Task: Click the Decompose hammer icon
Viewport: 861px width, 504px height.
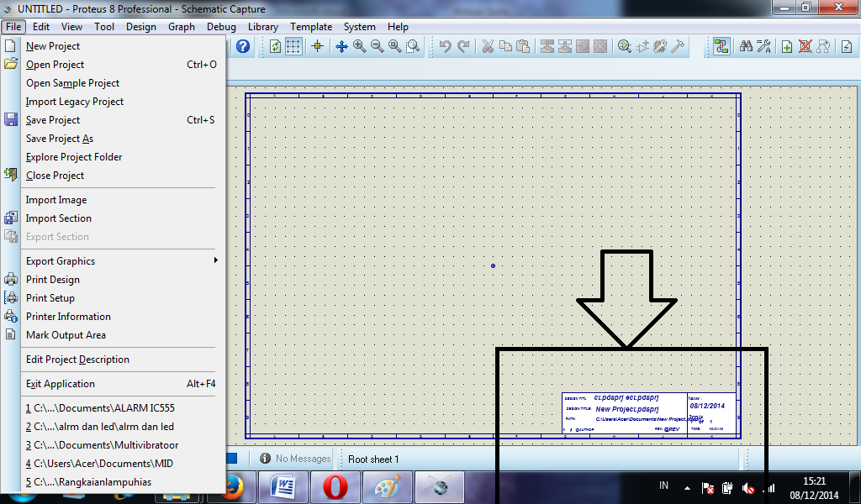Action: pyautogui.click(x=679, y=46)
